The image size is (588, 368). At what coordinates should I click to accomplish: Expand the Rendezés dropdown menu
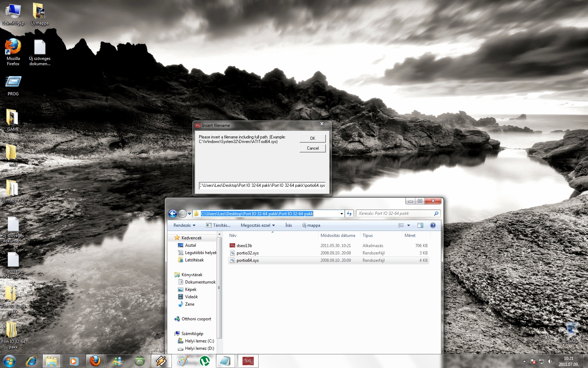tap(184, 225)
